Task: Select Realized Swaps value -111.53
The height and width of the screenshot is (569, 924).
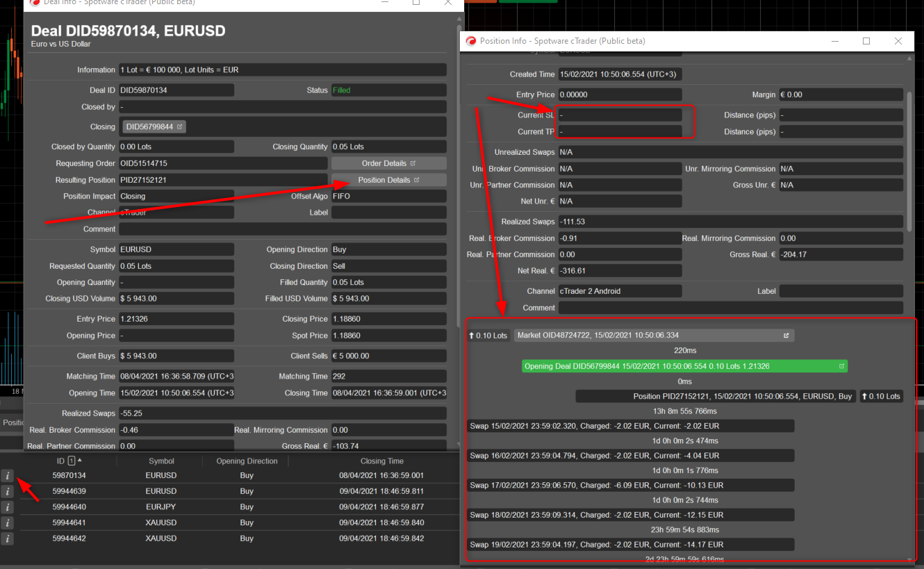Action: pos(731,222)
